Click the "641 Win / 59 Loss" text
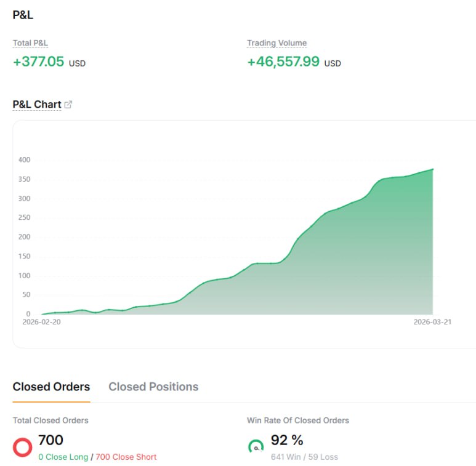This screenshot has width=476, height=466. pyautogui.click(x=304, y=457)
